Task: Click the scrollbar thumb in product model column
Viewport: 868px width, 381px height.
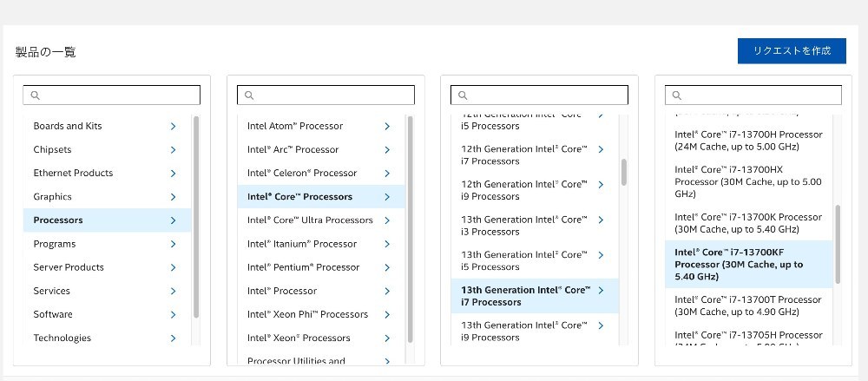Action: [x=838, y=244]
